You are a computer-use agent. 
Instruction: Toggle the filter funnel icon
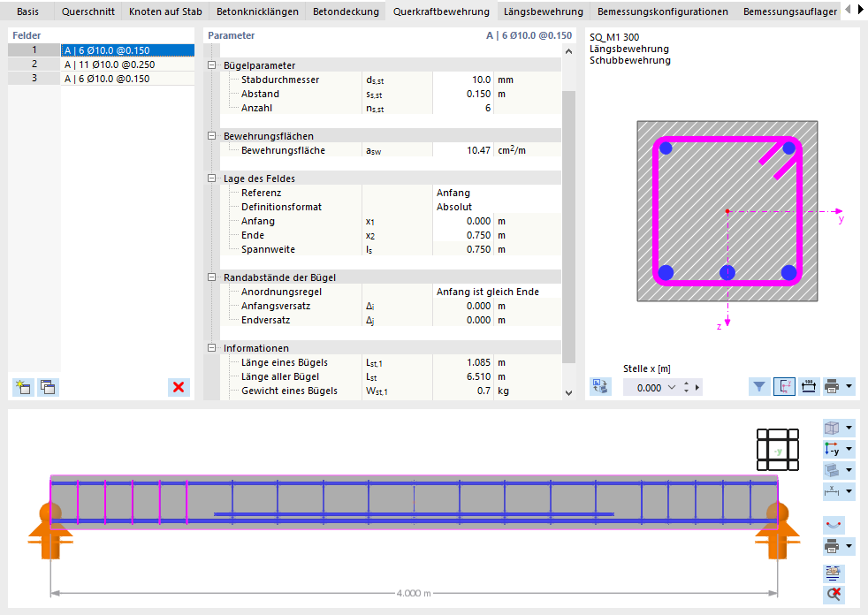tap(759, 386)
